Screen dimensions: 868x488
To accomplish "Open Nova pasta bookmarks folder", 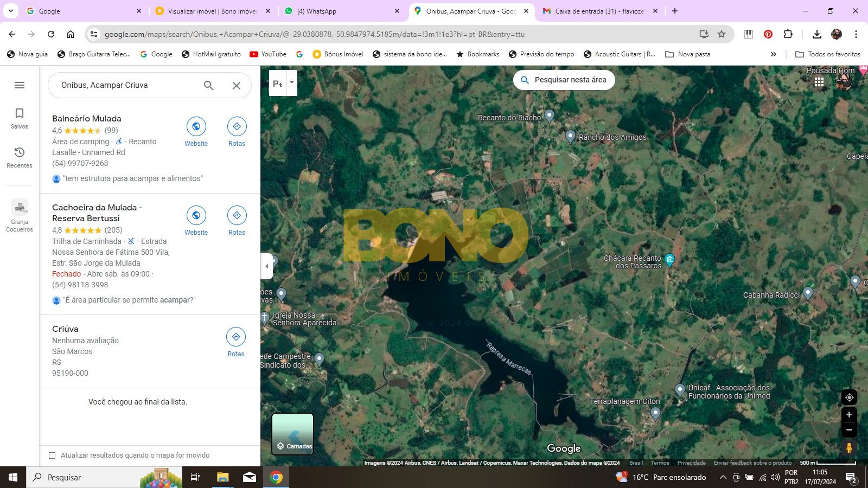I will click(x=688, y=54).
